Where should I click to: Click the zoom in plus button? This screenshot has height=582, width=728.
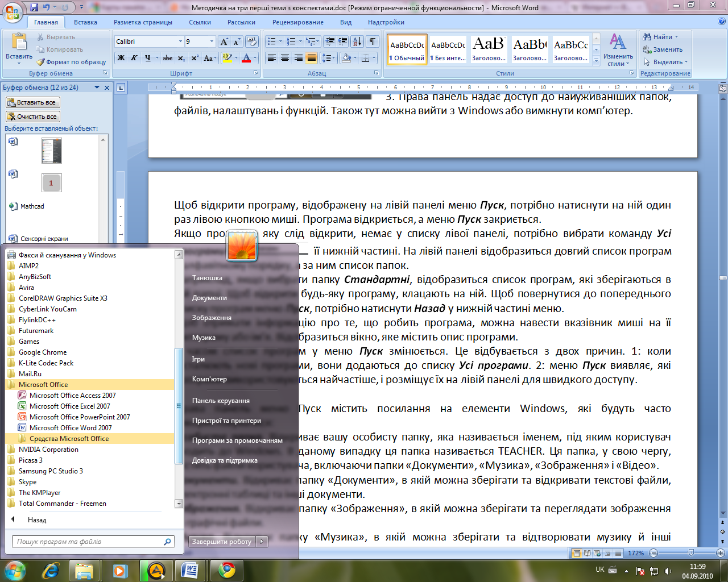tap(721, 553)
